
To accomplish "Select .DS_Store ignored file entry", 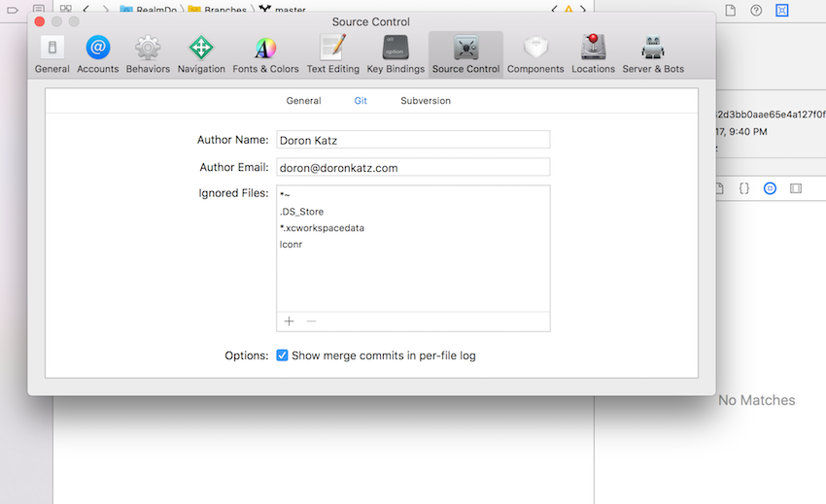I will 413,211.
